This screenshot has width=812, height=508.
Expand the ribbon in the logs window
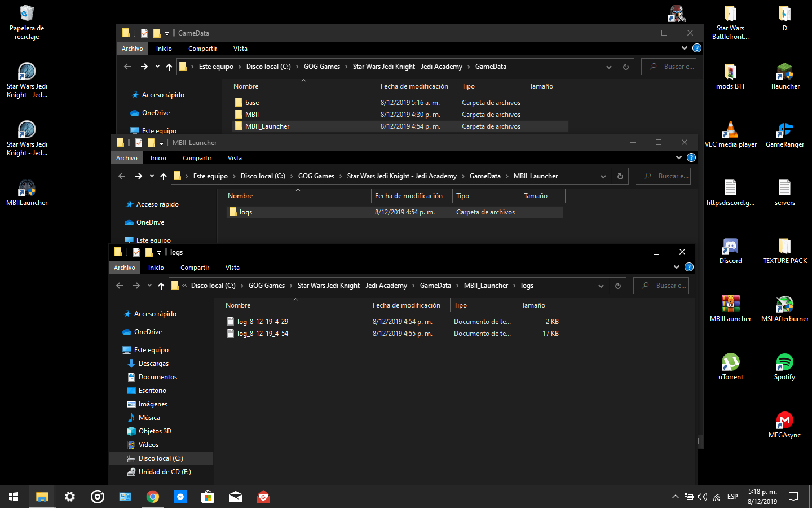coord(677,267)
